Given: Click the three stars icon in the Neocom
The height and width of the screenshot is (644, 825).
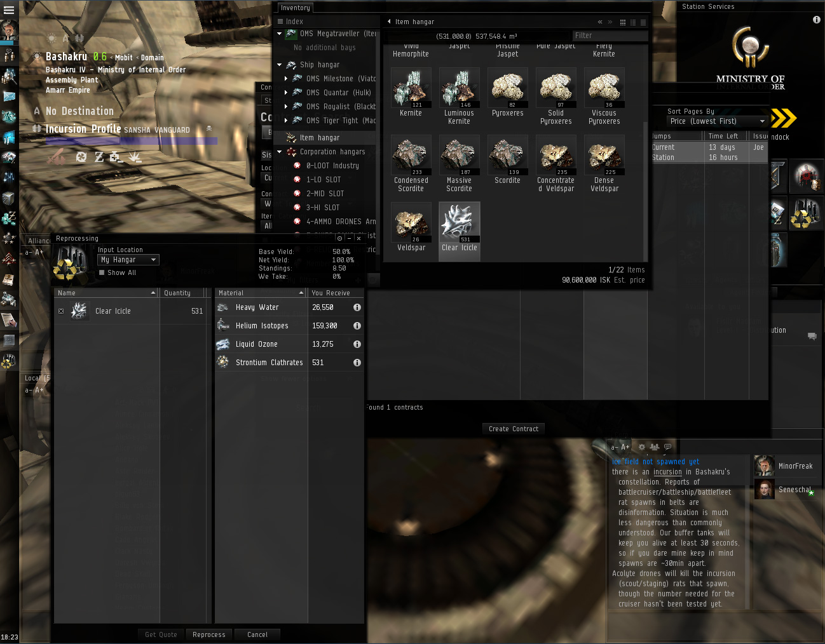Looking at the screenshot, I should pyautogui.click(x=9, y=239).
